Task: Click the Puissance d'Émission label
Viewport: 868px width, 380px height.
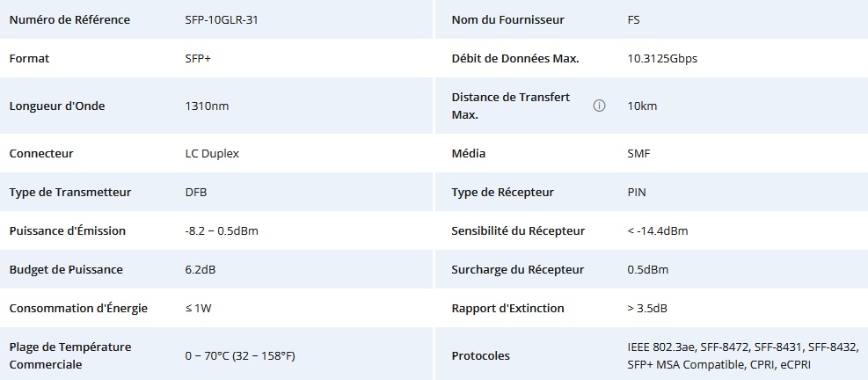Action: [x=68, y=230]
